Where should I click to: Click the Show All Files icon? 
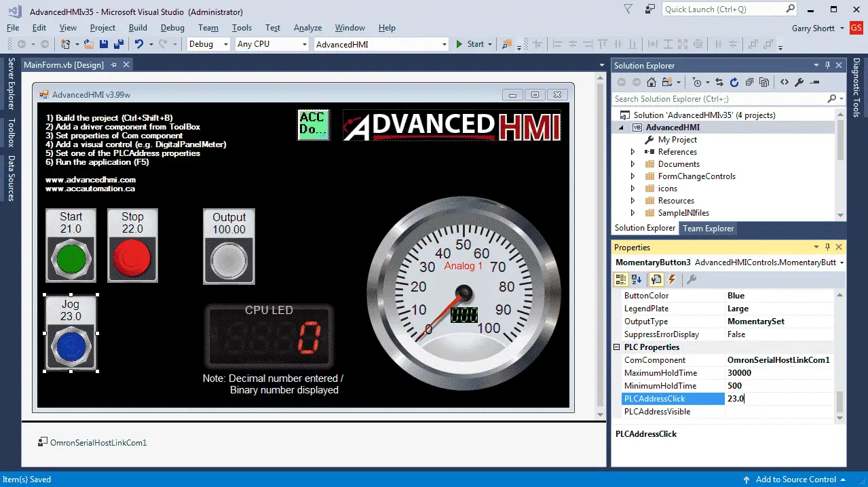764,82
